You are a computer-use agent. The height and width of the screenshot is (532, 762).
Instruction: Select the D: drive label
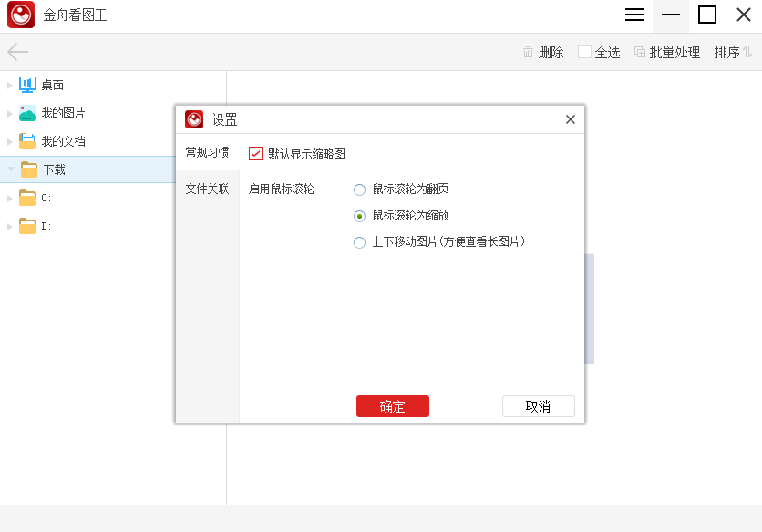pos(46,226)
